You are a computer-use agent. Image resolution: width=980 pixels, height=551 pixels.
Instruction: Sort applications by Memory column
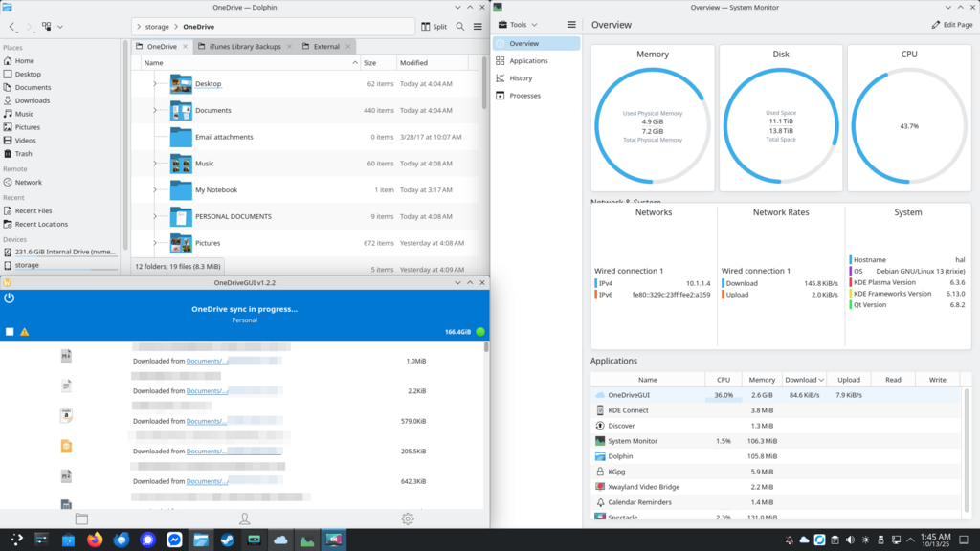tap(761, 380)
